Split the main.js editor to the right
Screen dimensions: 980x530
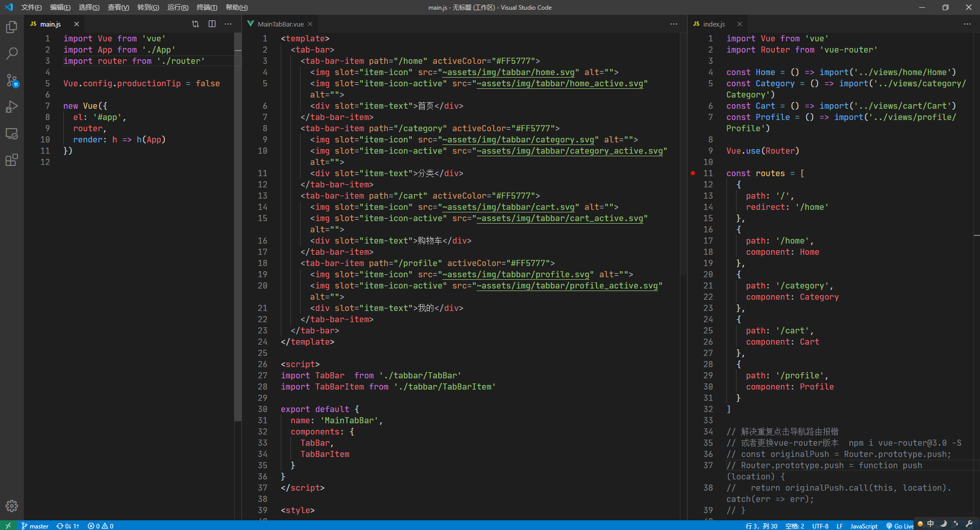coord(212,24)
